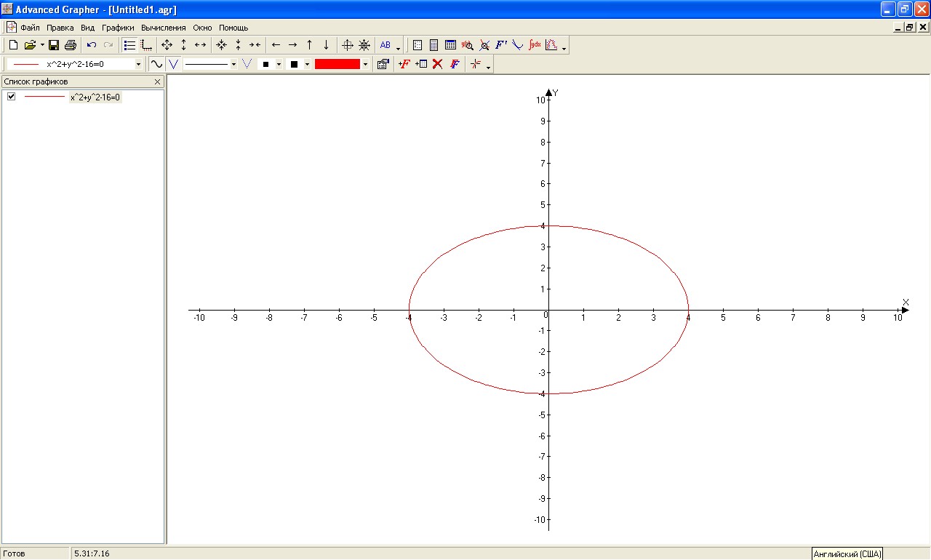The width and height of the screenshot is (931, 560).
Task: Open the line style dropdown arrow
Action: pyautogui.click(x=233, y=64)
